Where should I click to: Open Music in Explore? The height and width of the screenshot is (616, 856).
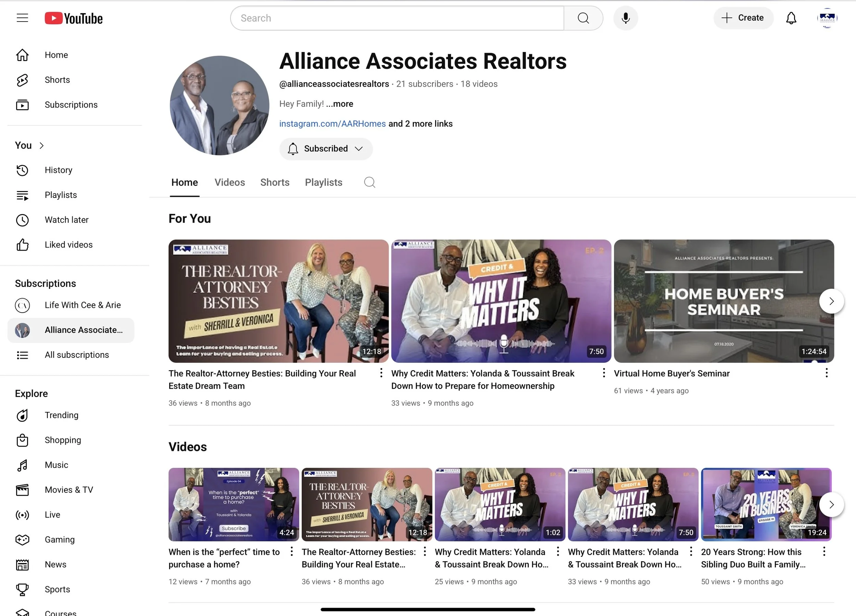coord(71,465)
